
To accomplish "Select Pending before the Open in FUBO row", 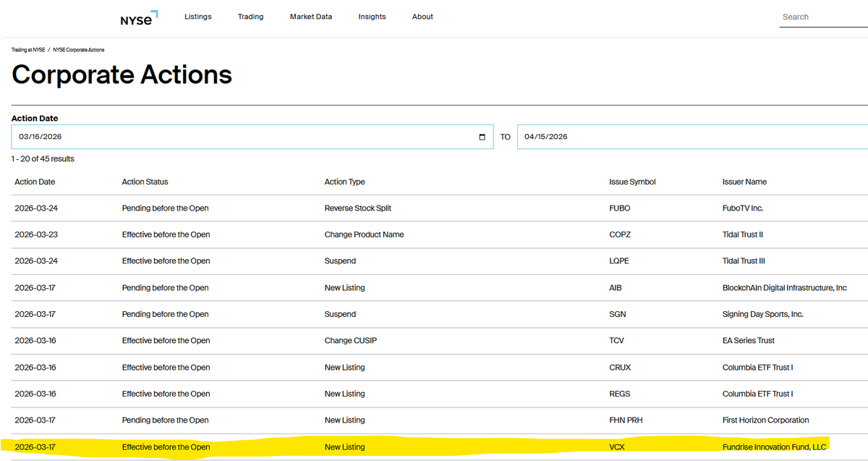I will 165,208.
